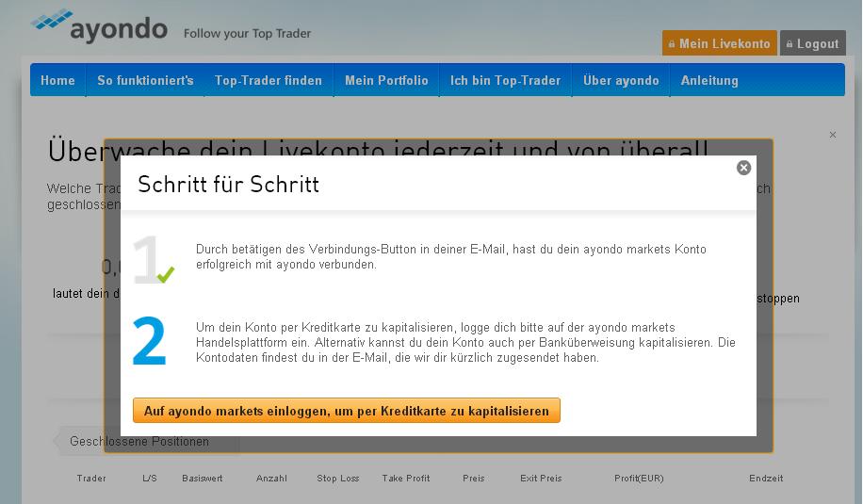
Task: Click step 1 green checkmark icon
Action: pos(166,275)
